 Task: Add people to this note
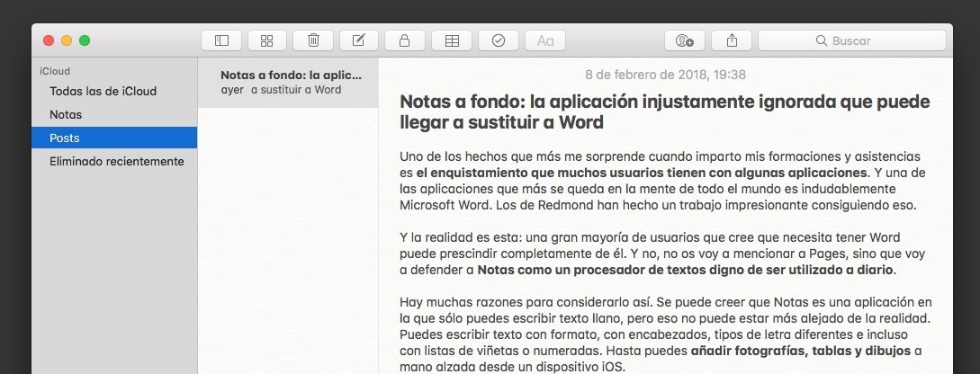click(684, 40)
